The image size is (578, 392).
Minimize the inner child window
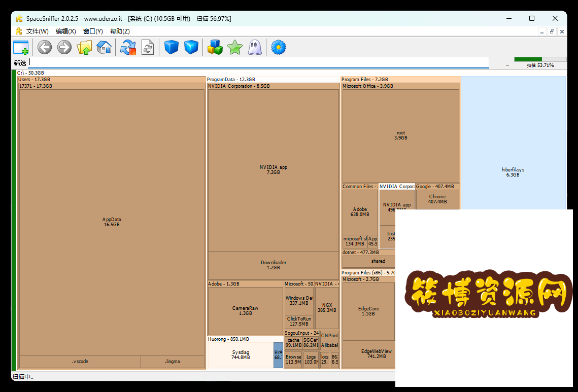click(542, 31)
